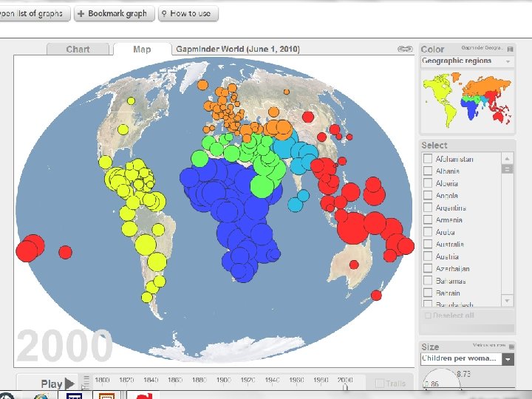Tick the Albania checkbox
The image size is (532, 399).
(428, 171)
